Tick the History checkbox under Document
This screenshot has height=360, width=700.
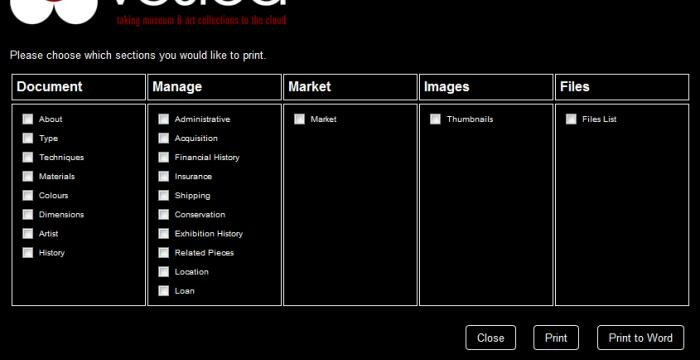point(28,253)
